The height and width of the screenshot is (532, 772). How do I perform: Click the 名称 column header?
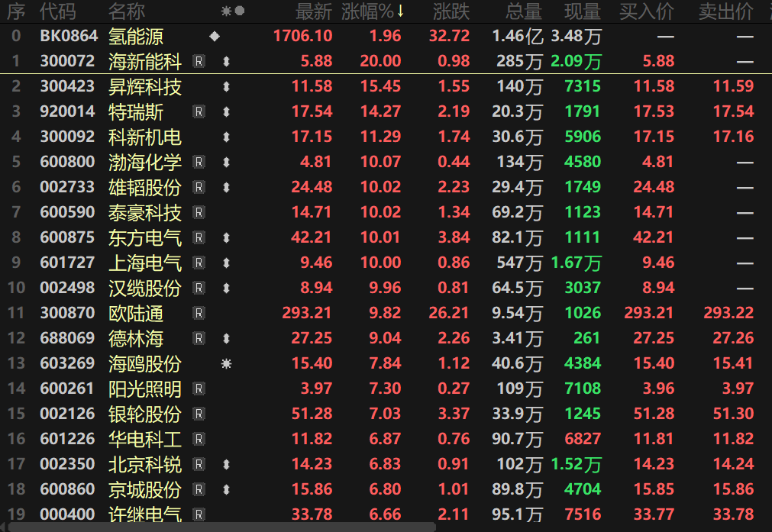[x=127, y=11]
